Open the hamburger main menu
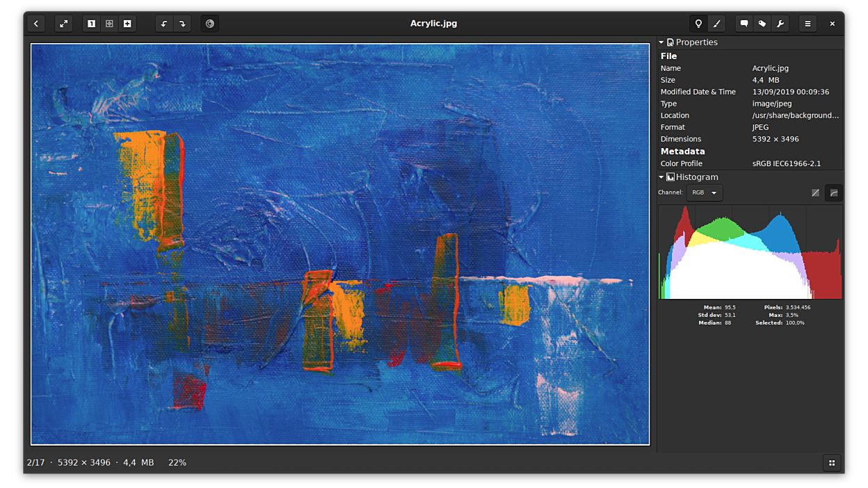This screenshot has width=868, height=488. 807,24
